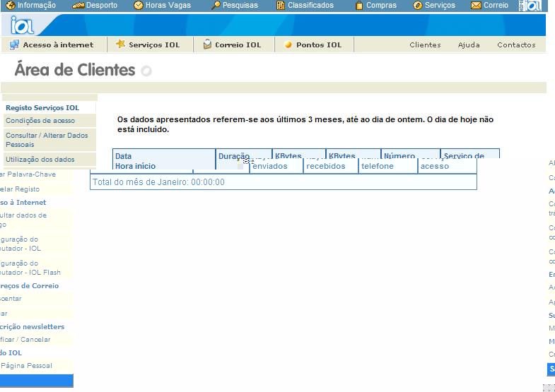The width and height of the screenshot is (555, 392).
Task: Go to Clientes link
Action: tap(425, 45)
